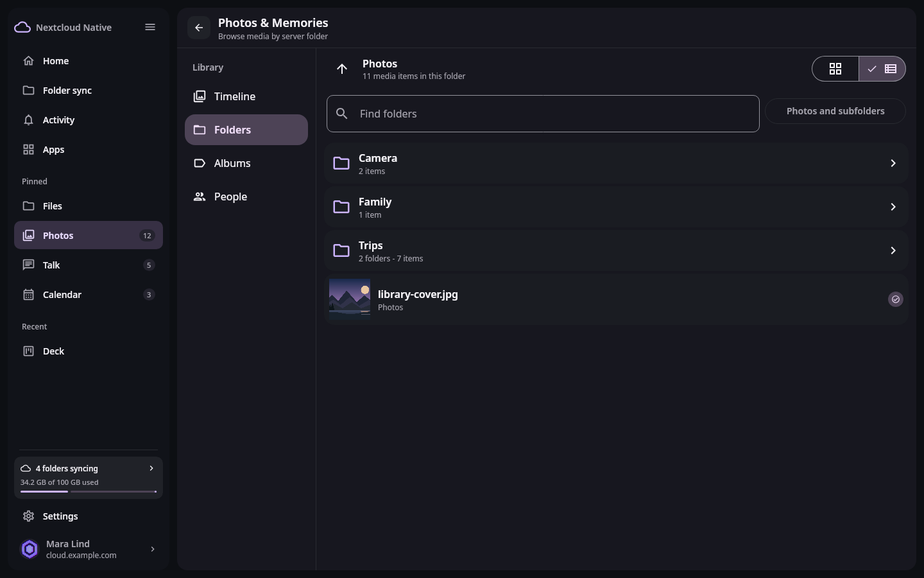The height and width of the screenshot is (578, 924).
Task: Collapse sidebar with hamburger menu icon
Action: click(x=150, y=27)
